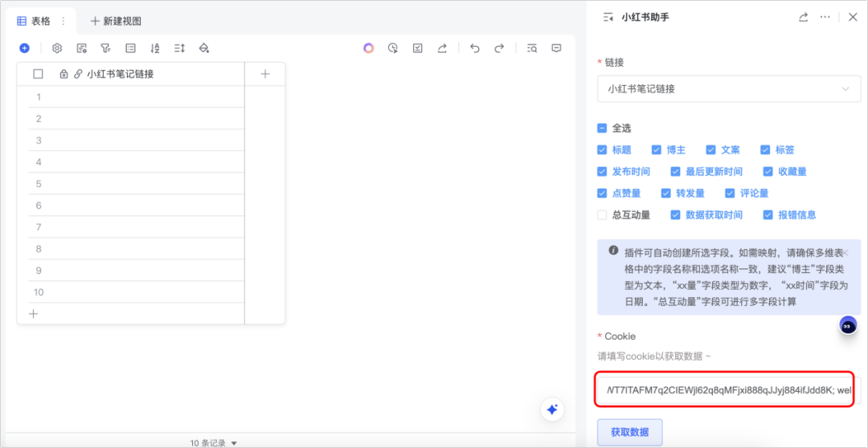Viewport: 868px width, 448px height.
Task: Undo the last action
Action: point(474,48)
